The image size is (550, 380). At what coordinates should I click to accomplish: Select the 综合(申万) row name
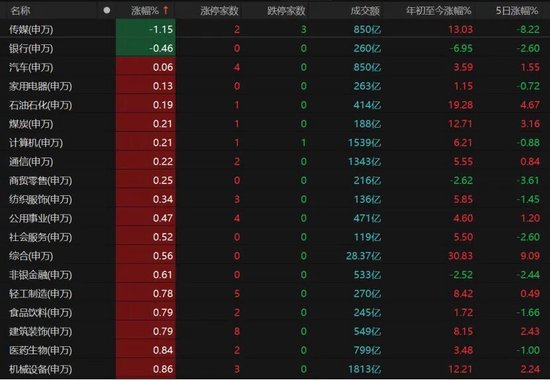[31, 256]
